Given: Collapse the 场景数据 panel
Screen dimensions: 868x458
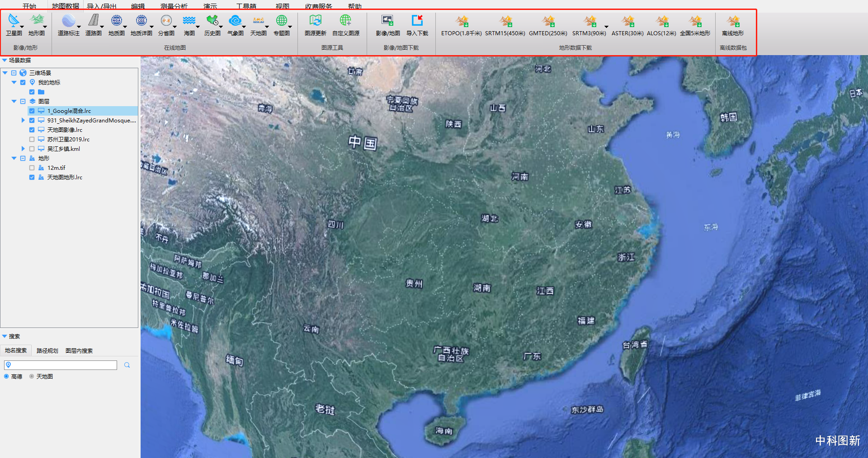Looking at the screenshot, I should [x=5, y=60].
